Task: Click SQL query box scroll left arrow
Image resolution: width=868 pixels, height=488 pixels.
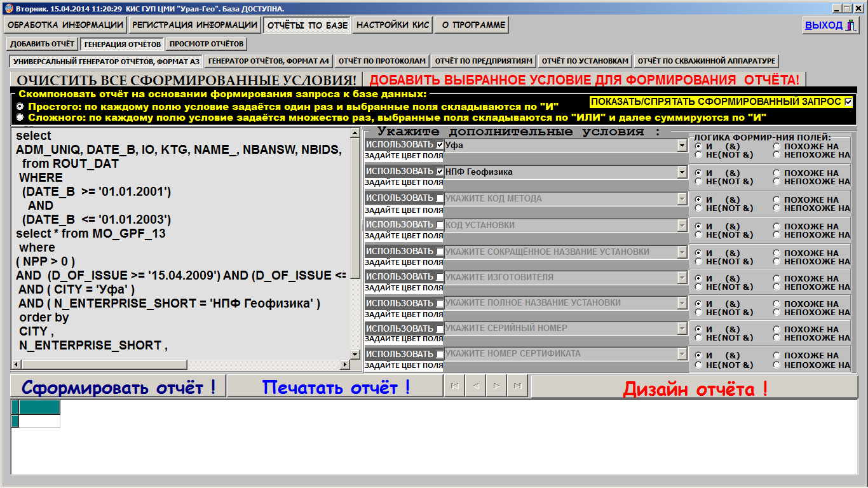Action: (17, 364)
